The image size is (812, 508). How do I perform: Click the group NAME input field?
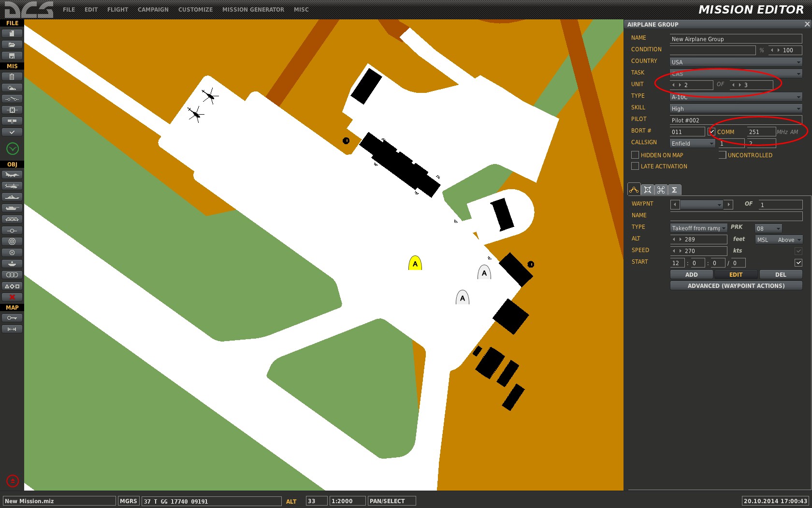(x=736, y=39)
